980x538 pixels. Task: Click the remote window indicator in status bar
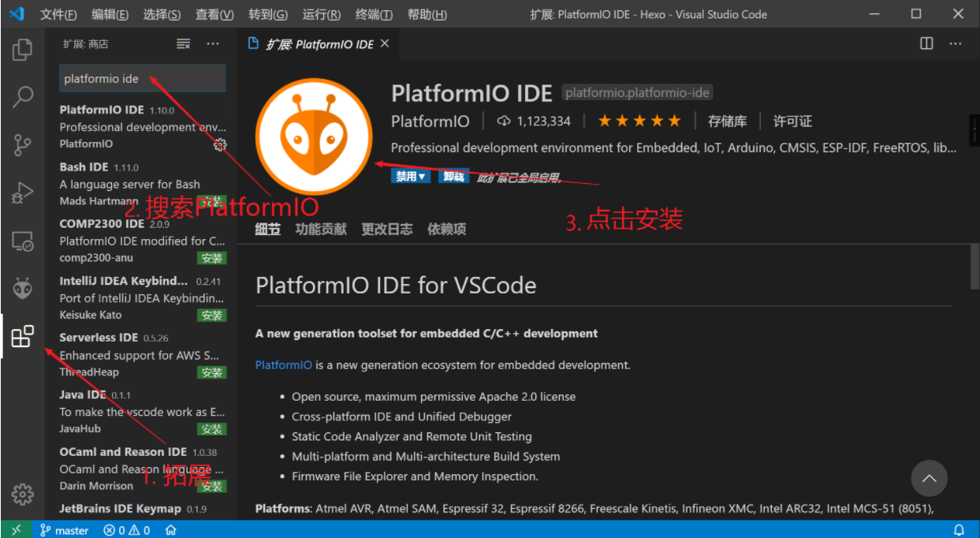[16, 530]
